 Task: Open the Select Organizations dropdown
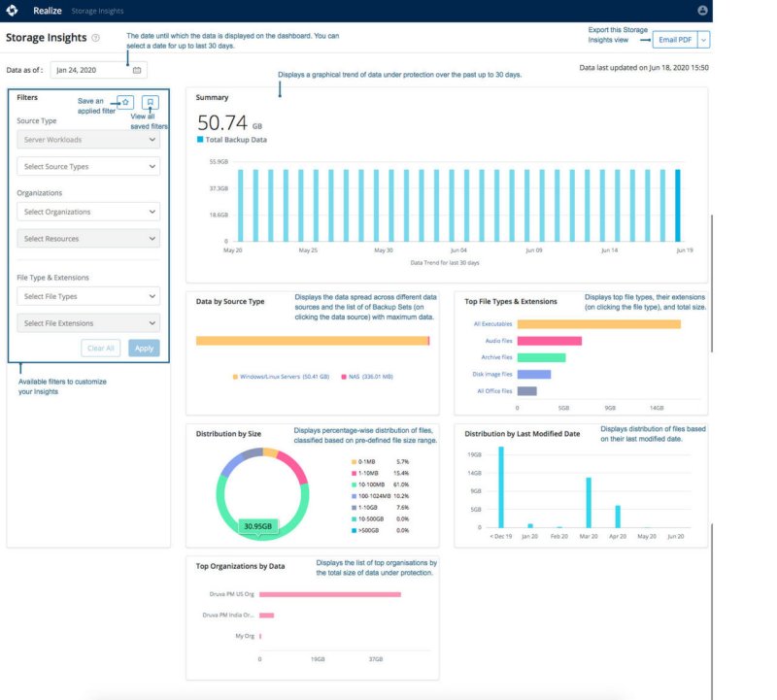(x=87, y=212)
